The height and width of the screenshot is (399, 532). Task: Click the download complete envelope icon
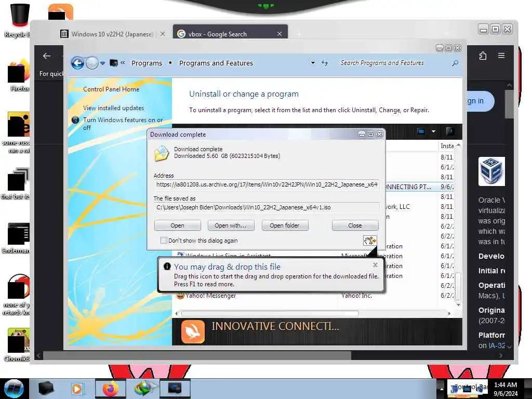click(162, 153)
